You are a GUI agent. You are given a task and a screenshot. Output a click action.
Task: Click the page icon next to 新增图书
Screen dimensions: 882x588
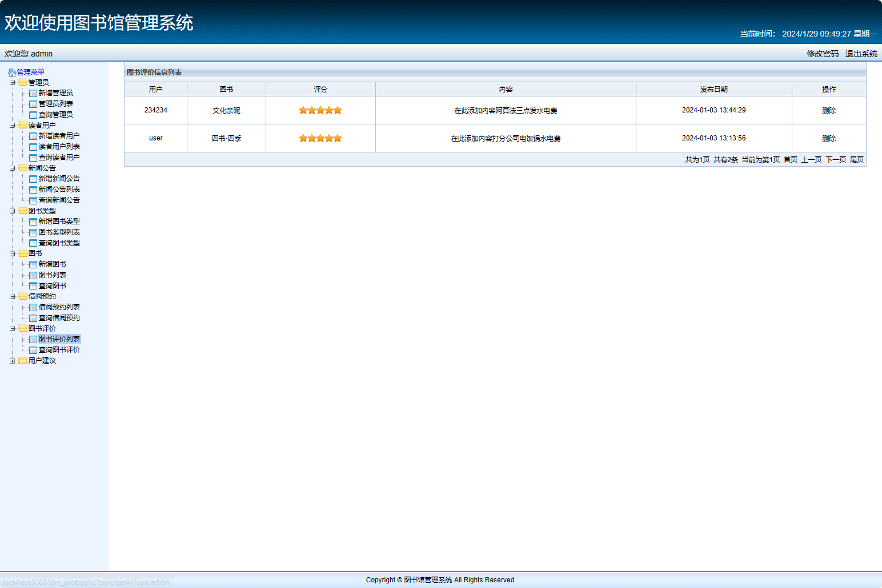click(x=33, y=264)
